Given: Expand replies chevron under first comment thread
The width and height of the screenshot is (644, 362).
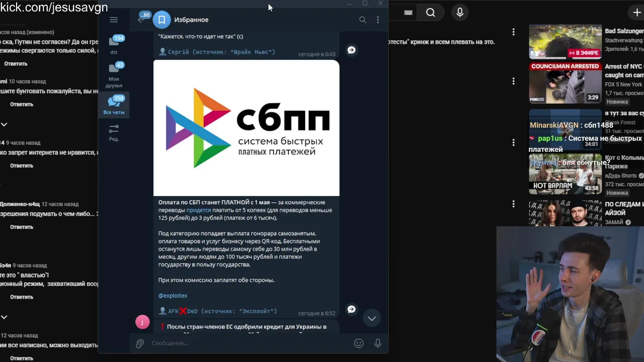Looking at the screenshot, I should coord(4,124).
